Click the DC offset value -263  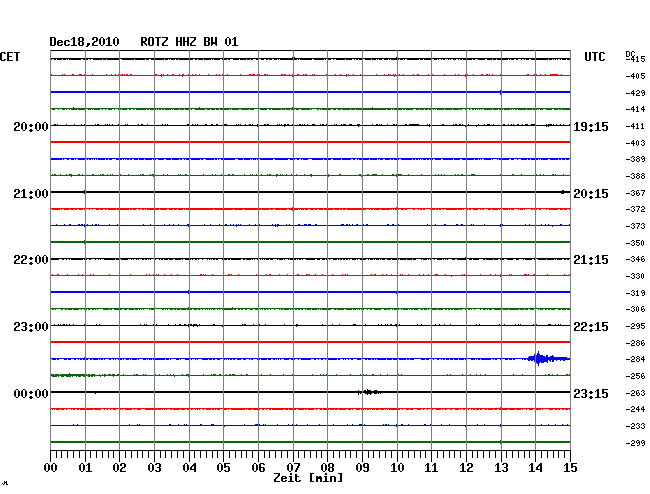[635, 393]
